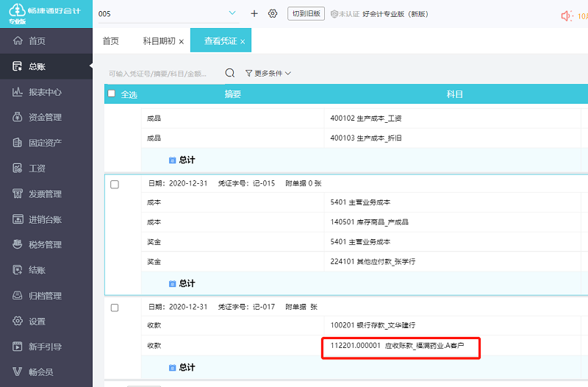Open 归档管理 archive management icon
Viewport: 588px width, 387px height.
coord(17,295)
